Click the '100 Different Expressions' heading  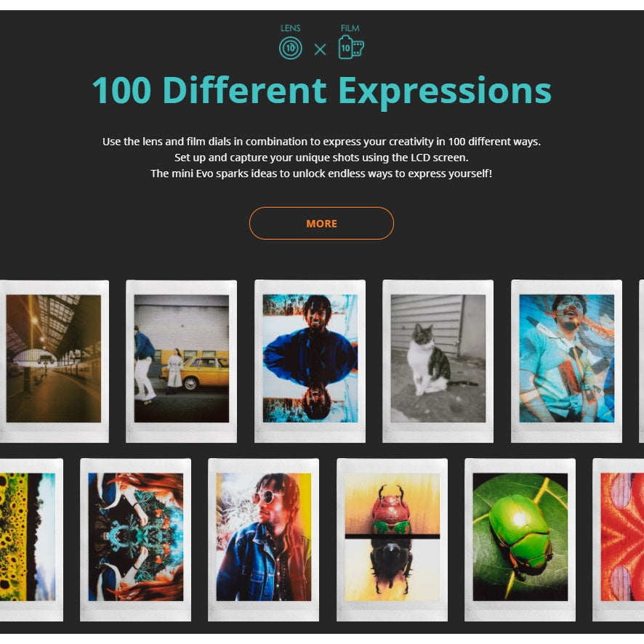[321, 91]
